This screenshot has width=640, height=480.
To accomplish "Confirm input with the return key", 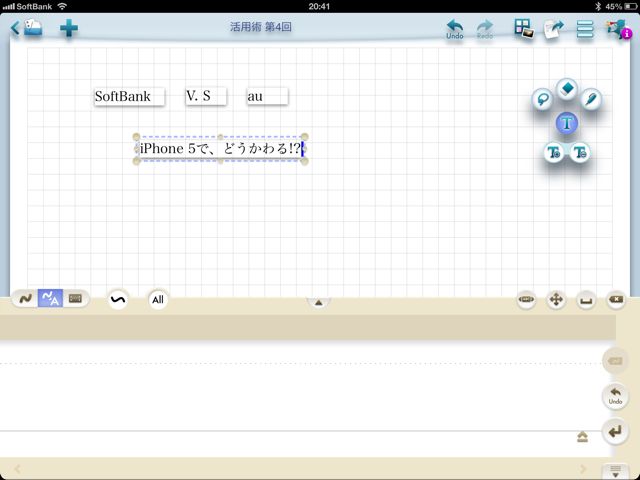I will coord(615,431).
